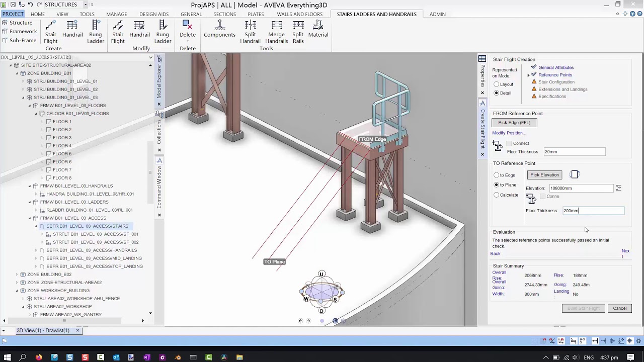The width and height of the screenshot is (644, 362).
Task: Click the U face of view cube
Action: point(321,275)
